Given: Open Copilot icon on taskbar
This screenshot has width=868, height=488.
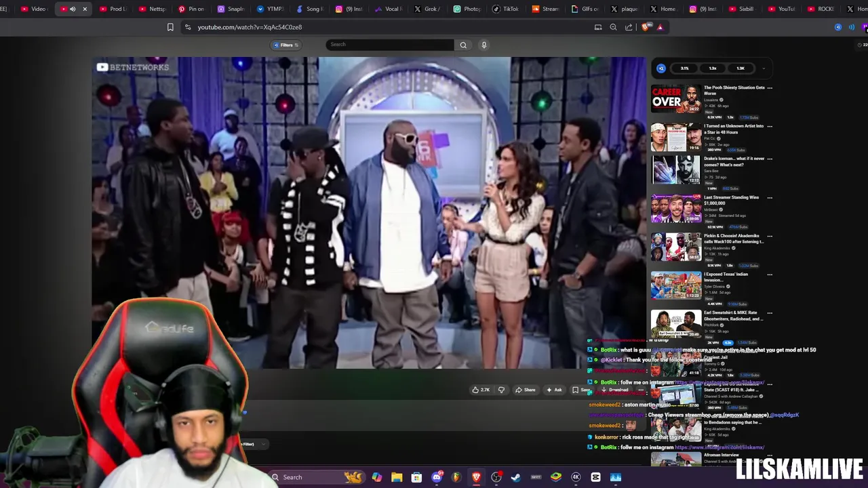Looking at the screenshot, I should tap(377, 477).
